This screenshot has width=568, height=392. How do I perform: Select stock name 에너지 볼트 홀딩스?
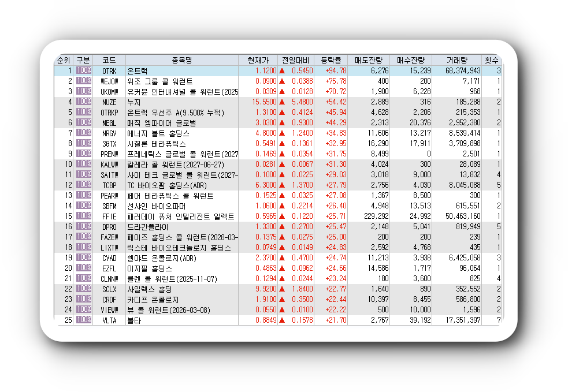158,133
